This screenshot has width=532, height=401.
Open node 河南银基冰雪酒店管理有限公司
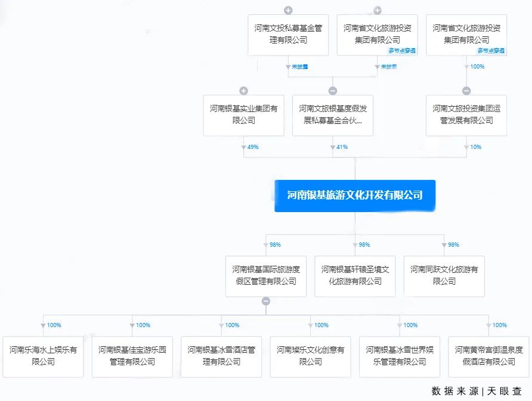tap(221, 356)
